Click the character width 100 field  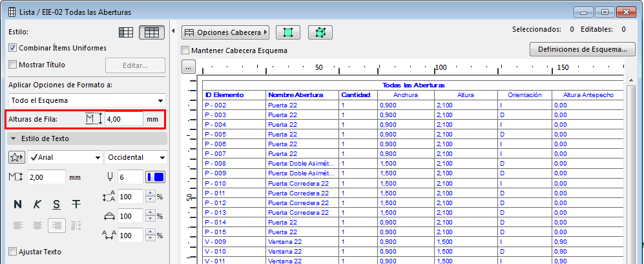[130, 216]
